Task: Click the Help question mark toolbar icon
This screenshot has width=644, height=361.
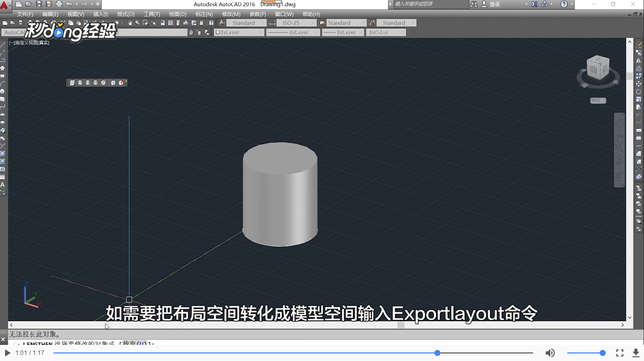Action: pyautogui.click(x=211, y=23)
